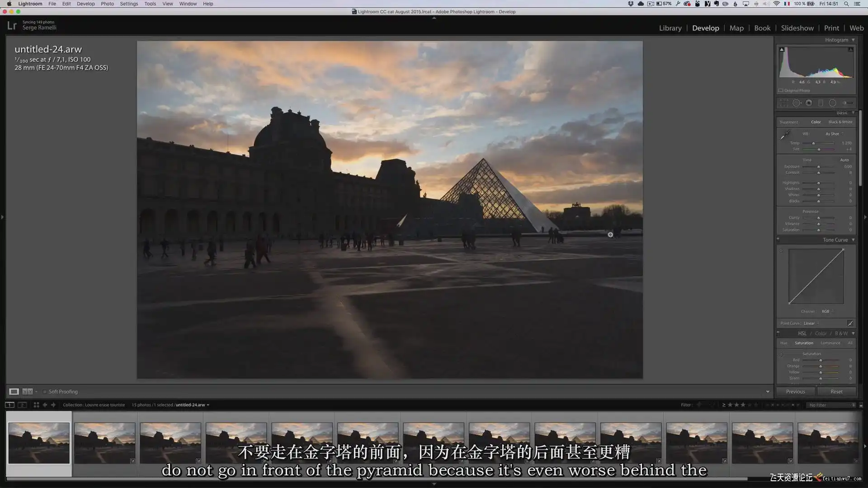This screenshot has height=488, width=868.
Task: Open Grid view icon in filmstrip bar
Action: pos(36,405)
